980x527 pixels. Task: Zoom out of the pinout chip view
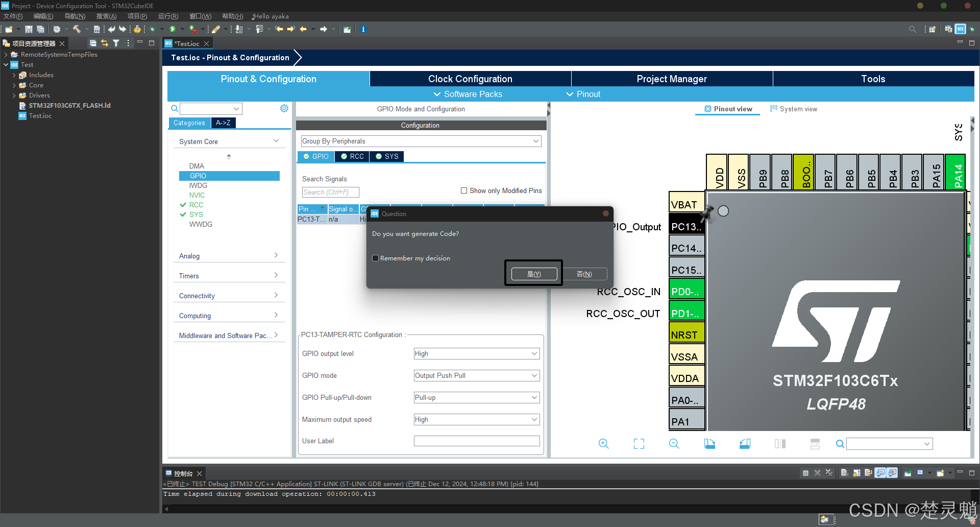(x=674, y=444)
